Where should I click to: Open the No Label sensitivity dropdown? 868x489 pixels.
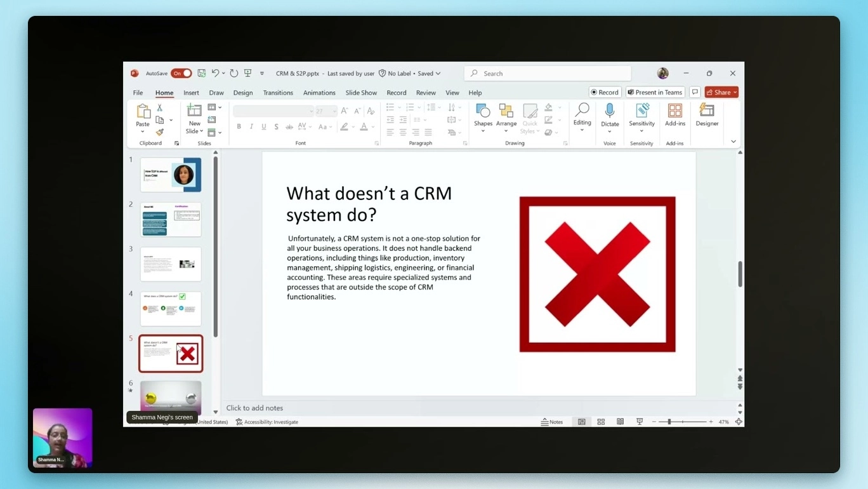point(409,73)
